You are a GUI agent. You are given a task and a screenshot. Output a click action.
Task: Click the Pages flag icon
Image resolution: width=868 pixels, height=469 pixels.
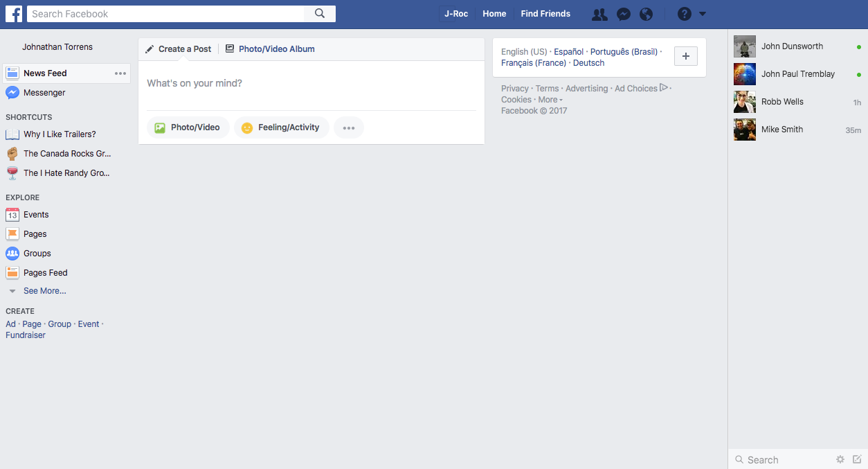tap(12, 234)
